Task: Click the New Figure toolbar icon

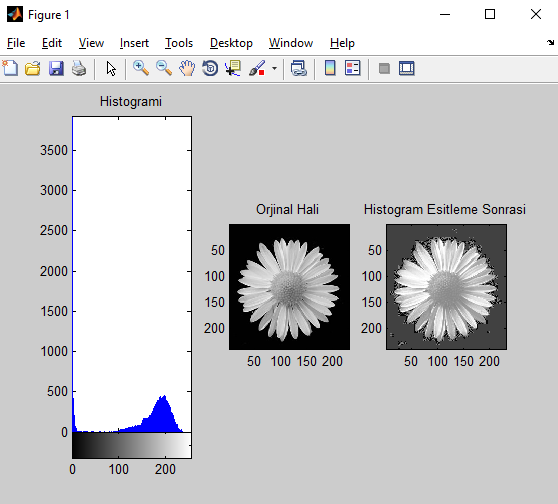Action: tap(10, 68)
